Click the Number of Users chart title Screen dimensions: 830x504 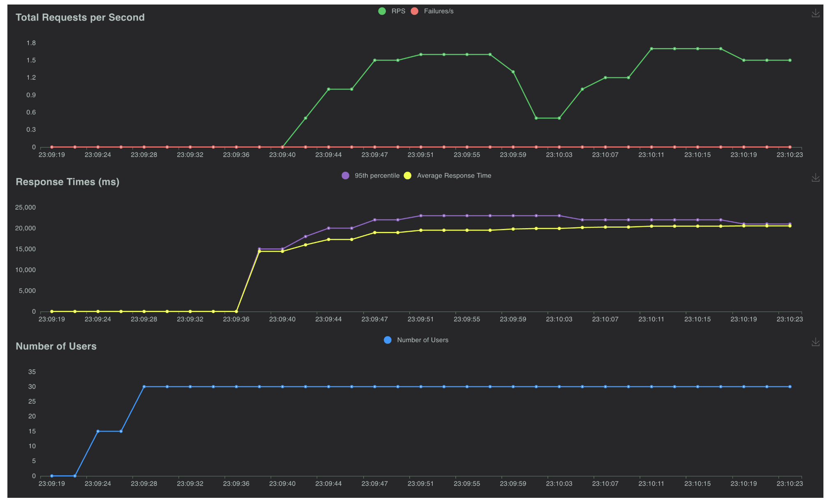click(x=56, y=346)
